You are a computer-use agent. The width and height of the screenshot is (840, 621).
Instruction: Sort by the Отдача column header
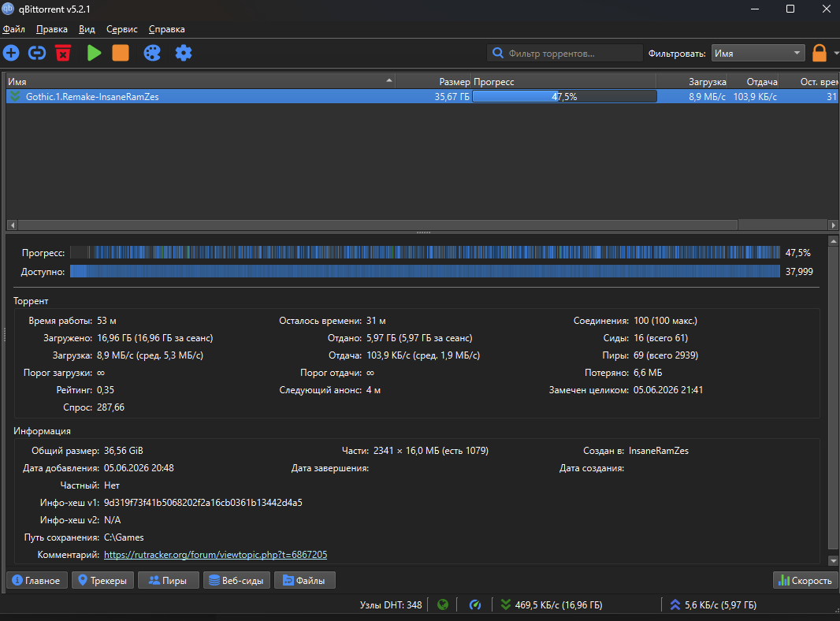(x=754, y=81)
